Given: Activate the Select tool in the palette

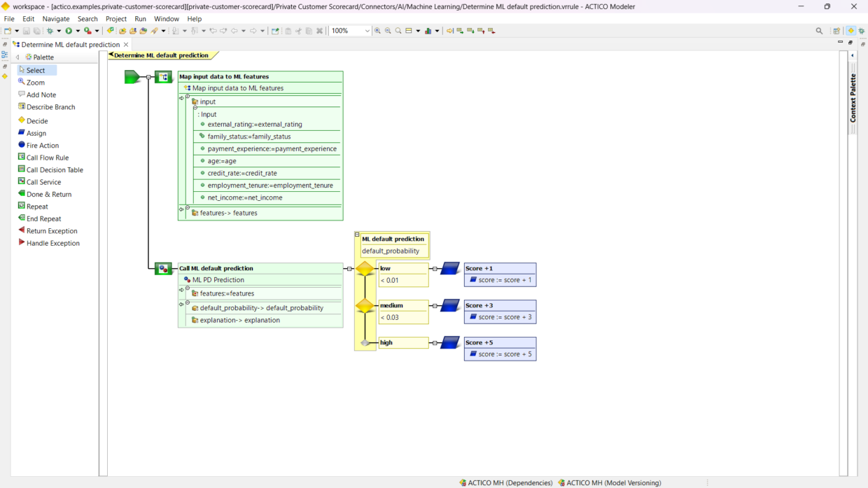Looking at the screenshot, I should coord(35,70).
